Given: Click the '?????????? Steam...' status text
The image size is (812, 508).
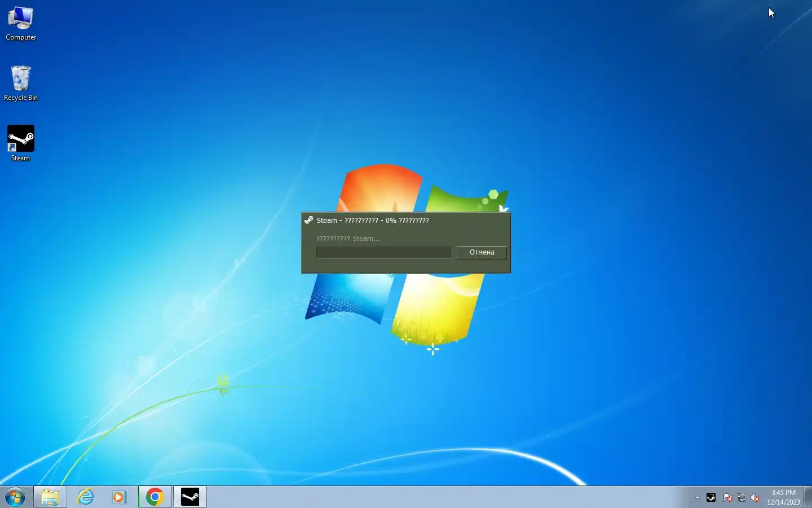Looking at the screenshot, I should 348,239.
